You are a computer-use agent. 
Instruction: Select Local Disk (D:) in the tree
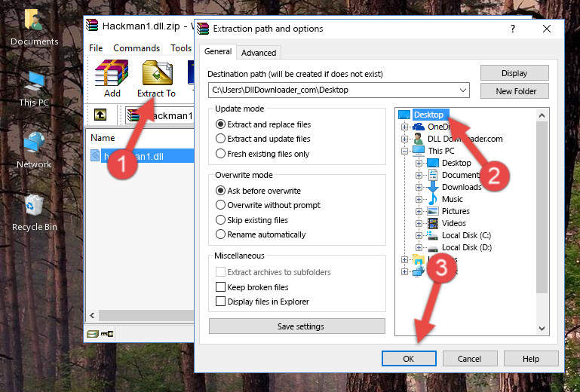click(466, 247)
